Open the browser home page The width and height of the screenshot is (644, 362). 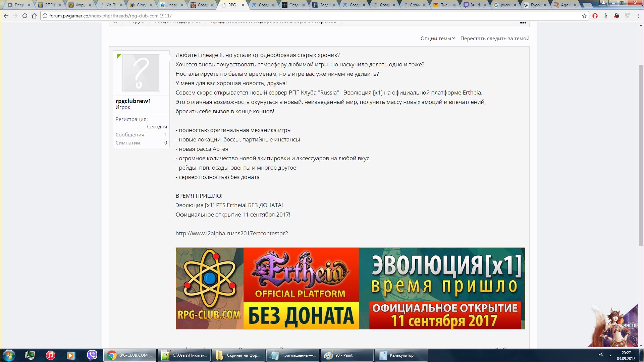[34, 16]
